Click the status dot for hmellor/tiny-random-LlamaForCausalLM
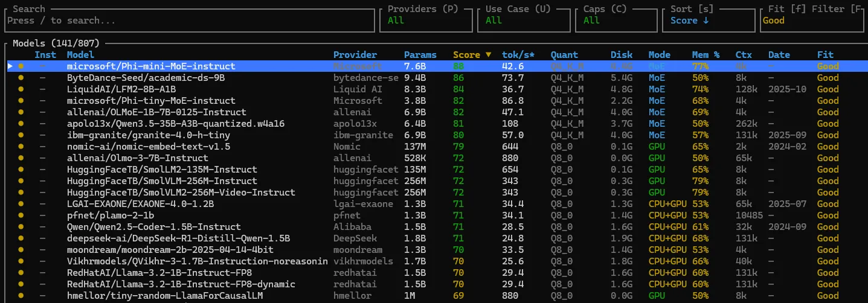The image size is (868, 303). click(x=21, y=296)
